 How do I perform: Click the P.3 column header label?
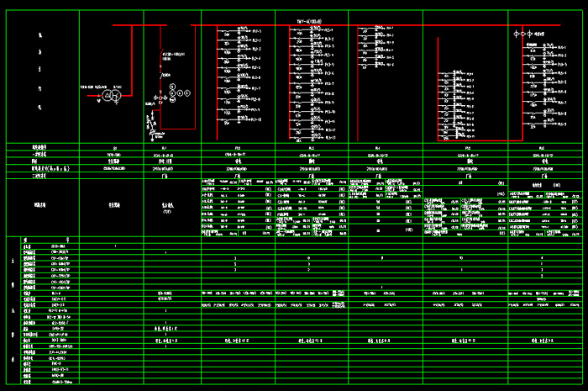pyautogui.click(x=312, y=147)
